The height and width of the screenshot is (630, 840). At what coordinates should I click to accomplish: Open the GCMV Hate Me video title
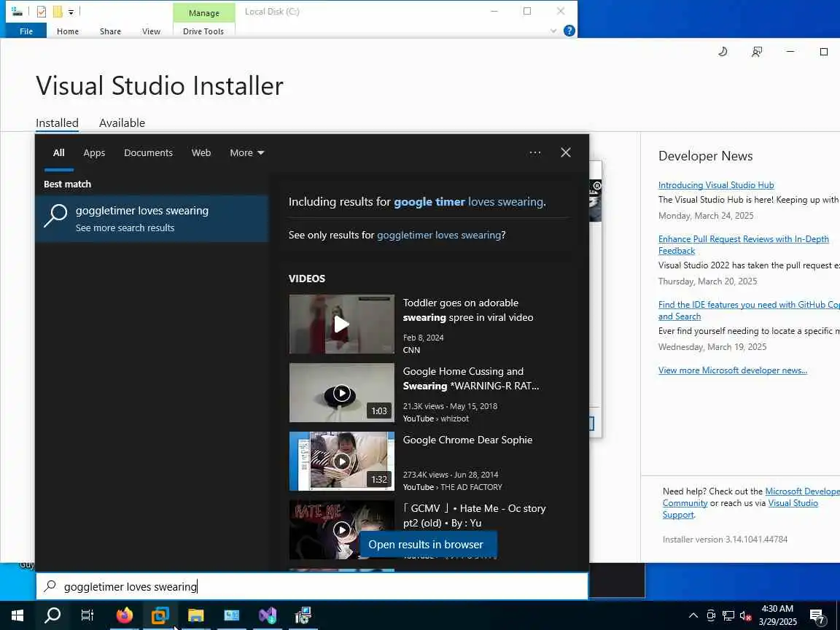(474, 516)
